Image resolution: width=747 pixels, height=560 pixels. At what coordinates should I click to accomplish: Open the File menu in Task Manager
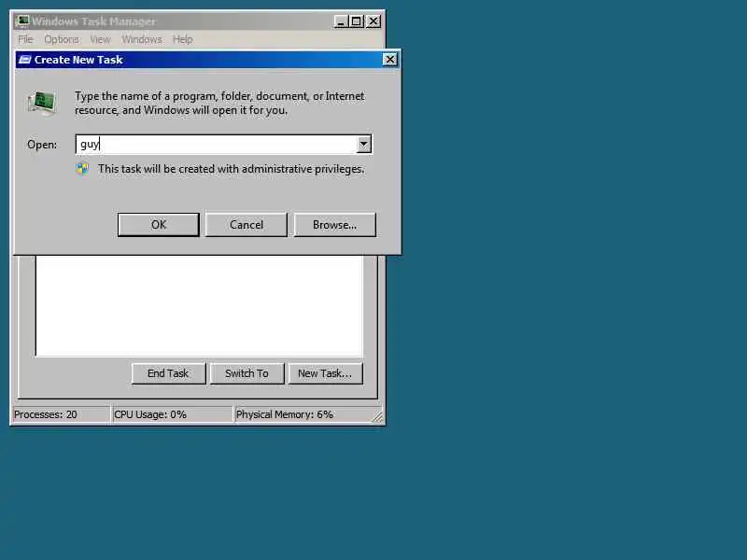click(x=25, y=39)
